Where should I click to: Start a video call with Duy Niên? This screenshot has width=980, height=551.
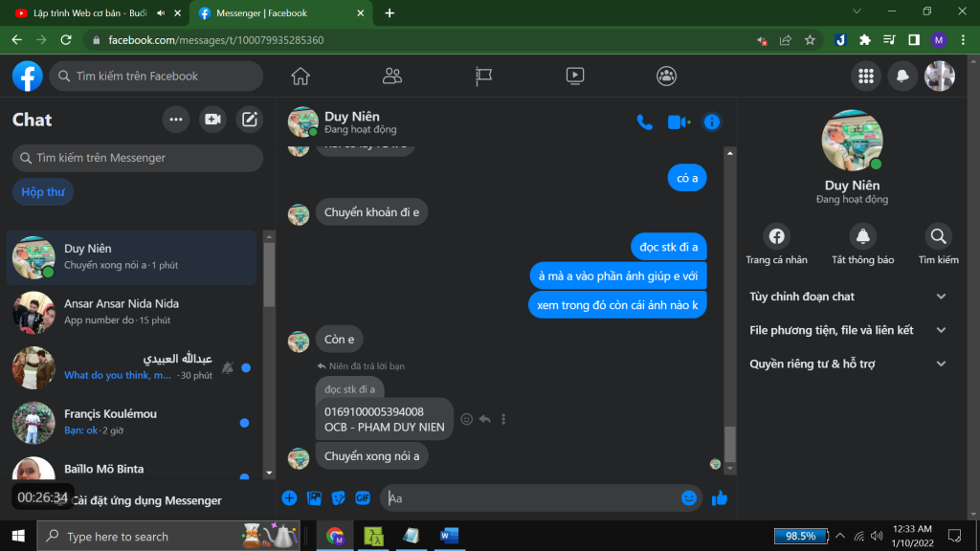click(x=678, y=121)
